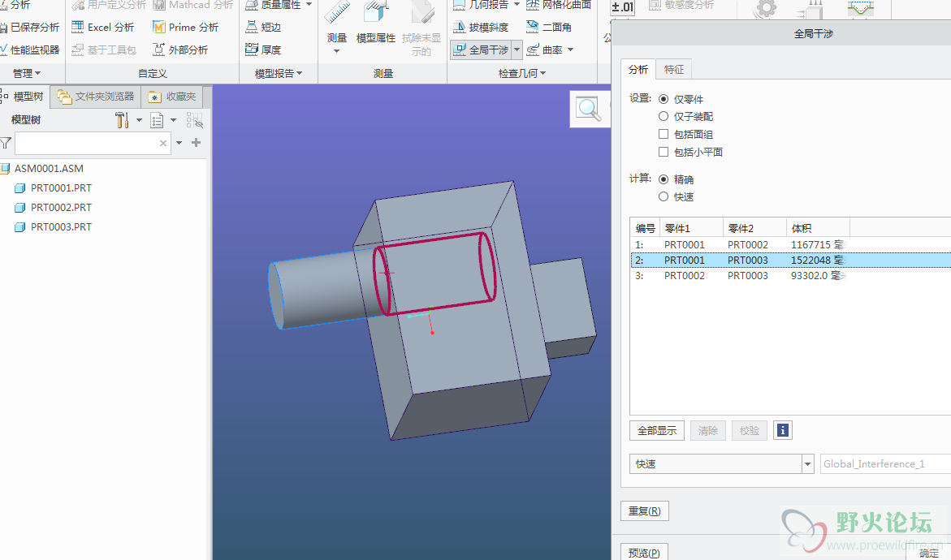The width and height of the screenshot is (951, 560).
Task: Switch to the 收藏夹 tab
Action: point(172,97)
